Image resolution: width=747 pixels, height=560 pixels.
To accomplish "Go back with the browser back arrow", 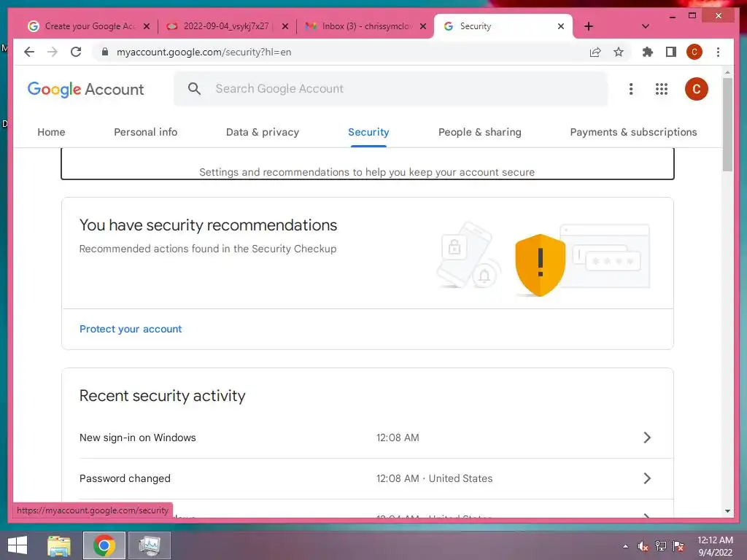I will [x=29, y=52].
